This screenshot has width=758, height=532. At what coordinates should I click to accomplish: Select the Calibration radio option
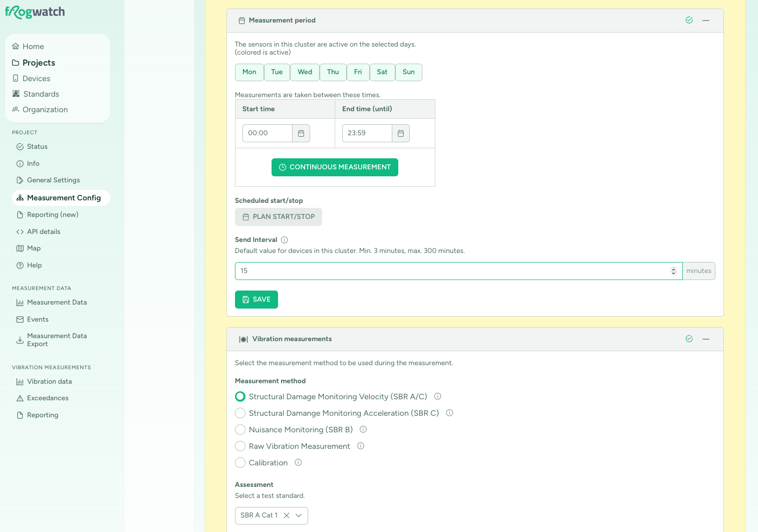[240, 463]
